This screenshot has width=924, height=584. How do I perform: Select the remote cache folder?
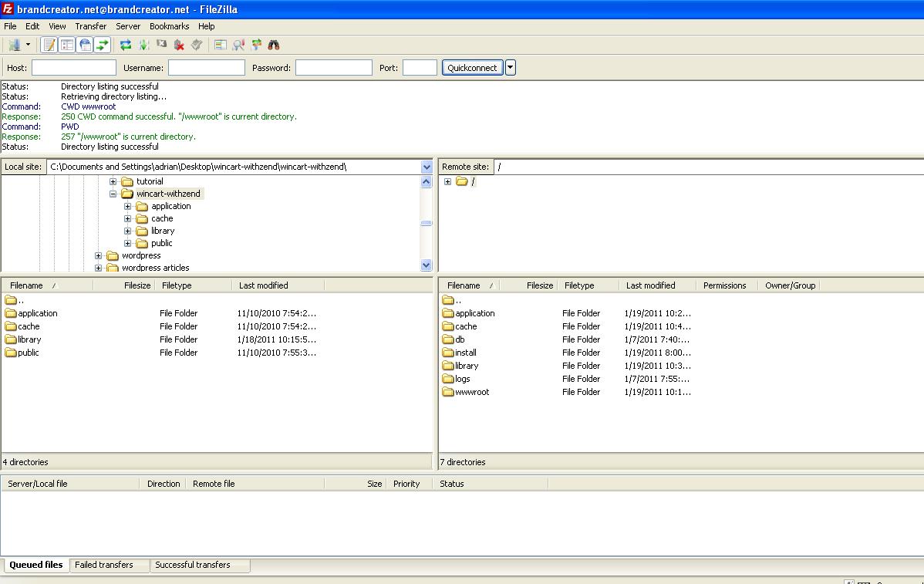[460, 326]
